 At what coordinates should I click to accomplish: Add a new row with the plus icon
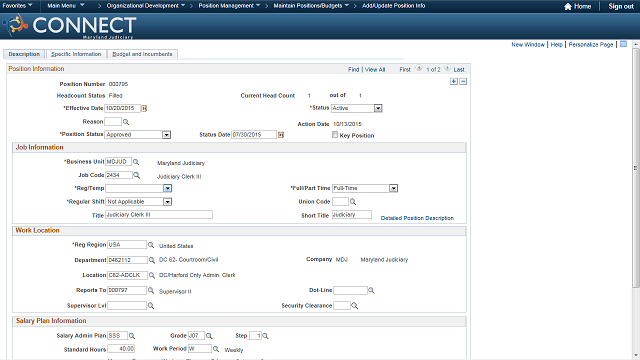coord(454,82)
